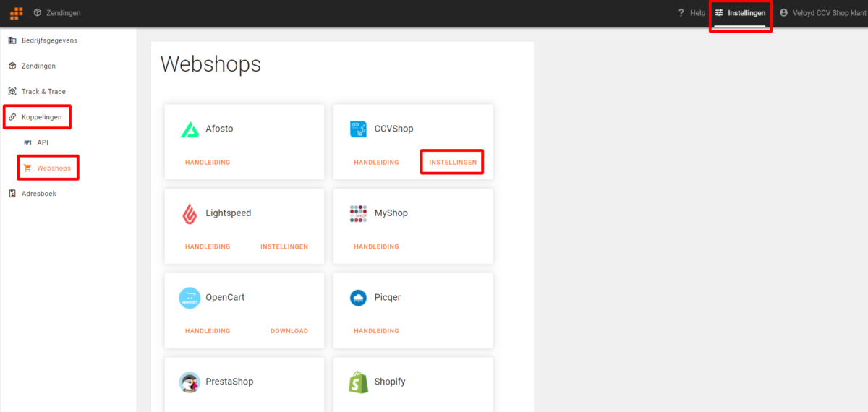Viewport: 868px width, 412px height.
Task: Collapse the Koppelingen sidebar section
Action: pos(41,116)
